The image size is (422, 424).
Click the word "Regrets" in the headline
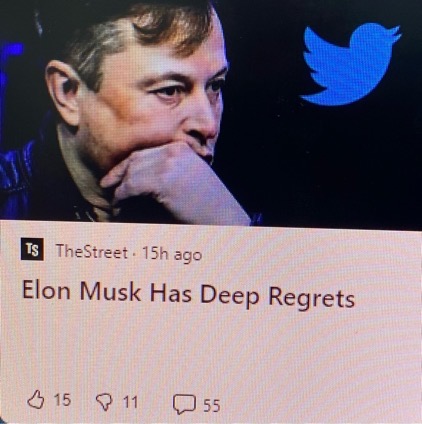tap(312, 298)
